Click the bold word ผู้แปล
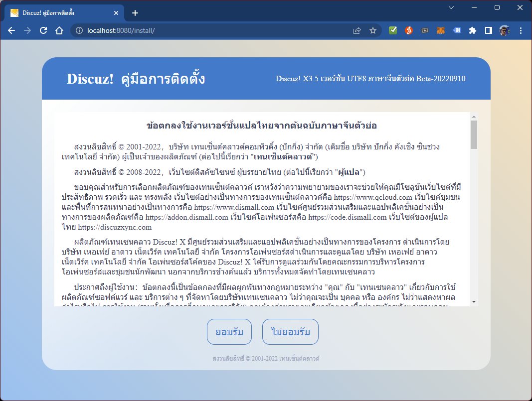 coord(349,172)
